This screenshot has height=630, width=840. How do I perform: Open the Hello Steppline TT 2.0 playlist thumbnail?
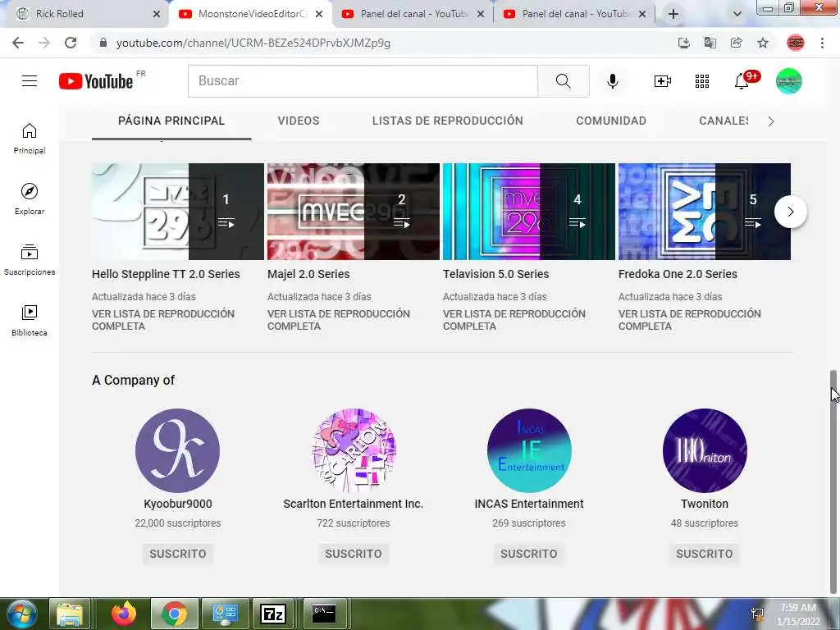click(178, 212)
